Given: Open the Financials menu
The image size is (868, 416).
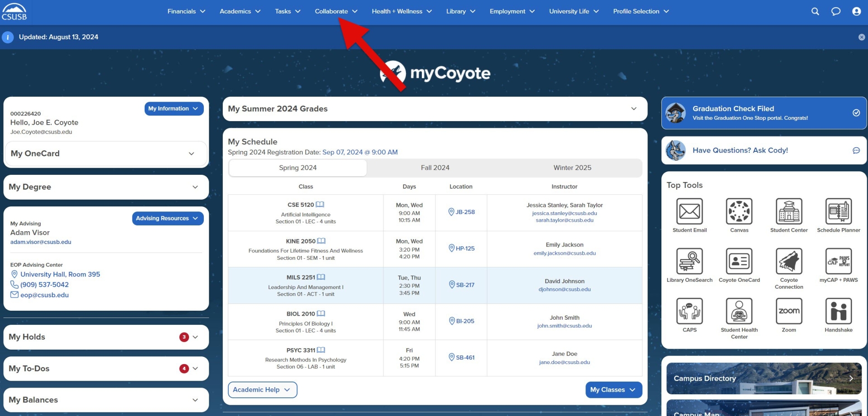Looking at the screenshot, I should tap(186, 11).
